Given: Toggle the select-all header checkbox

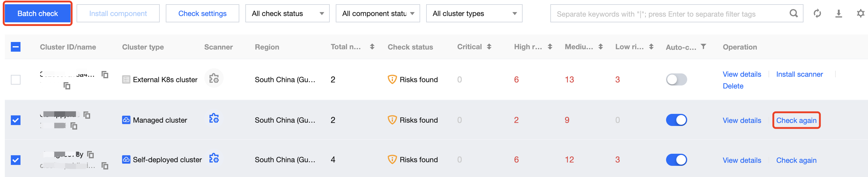Looking at the screenshot, I should click(x=16, y=47).
